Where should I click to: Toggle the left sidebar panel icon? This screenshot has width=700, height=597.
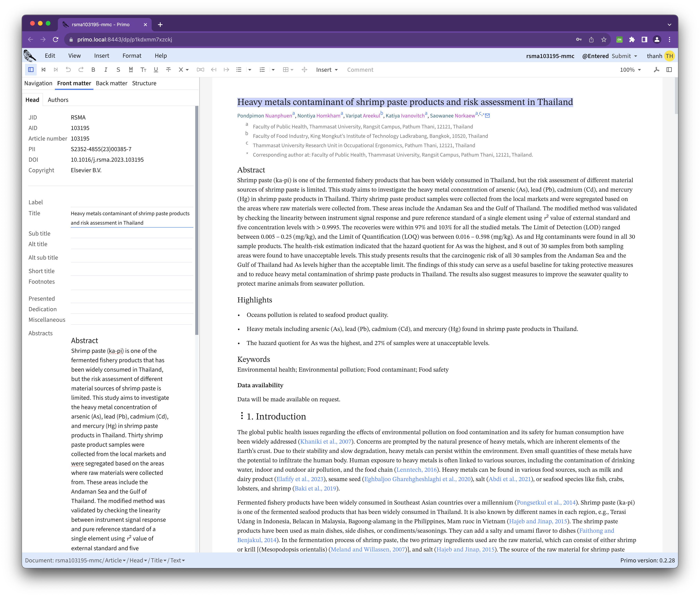31,70
